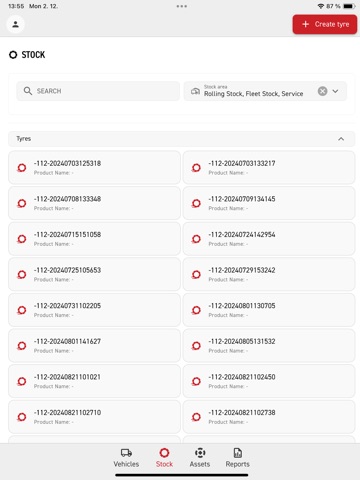Screen dimensions: 360x480
Task: Open tyre -112-20240715151058
Action: (94, 239)
